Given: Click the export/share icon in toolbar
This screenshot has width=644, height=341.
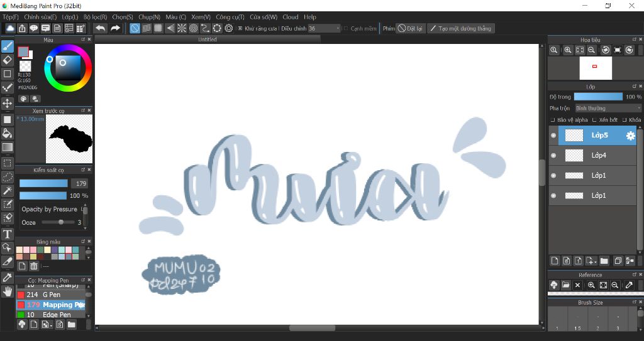Looking at the screenshot, I should click(22, 28).
